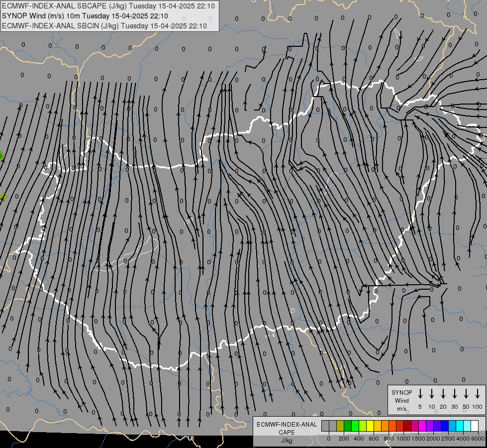Click the 'ECMWF-INDEX-ANAL SBCAPE' title line
This screenshot has height=448, width=487.
click(108, 6)
